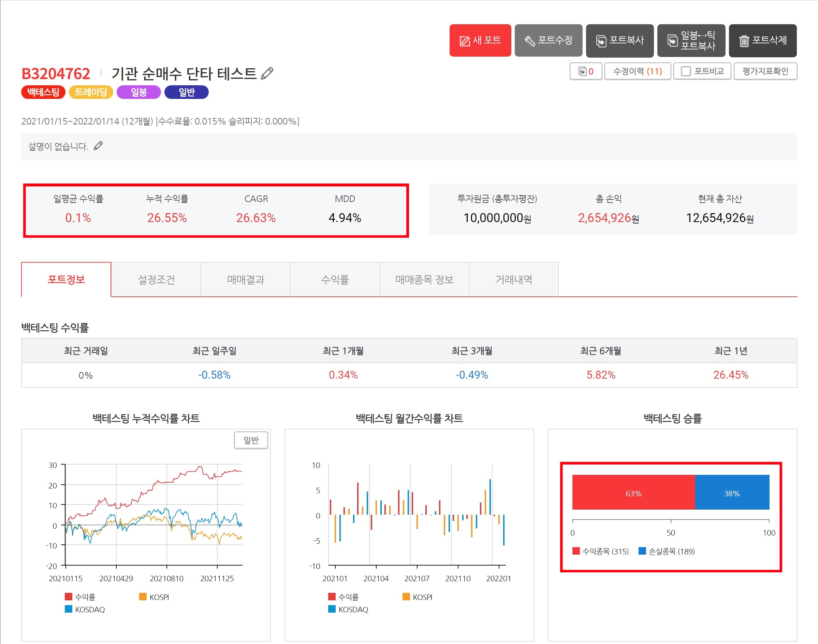Click 최근 6개월 value 5.82%

(x=600, y=375)
